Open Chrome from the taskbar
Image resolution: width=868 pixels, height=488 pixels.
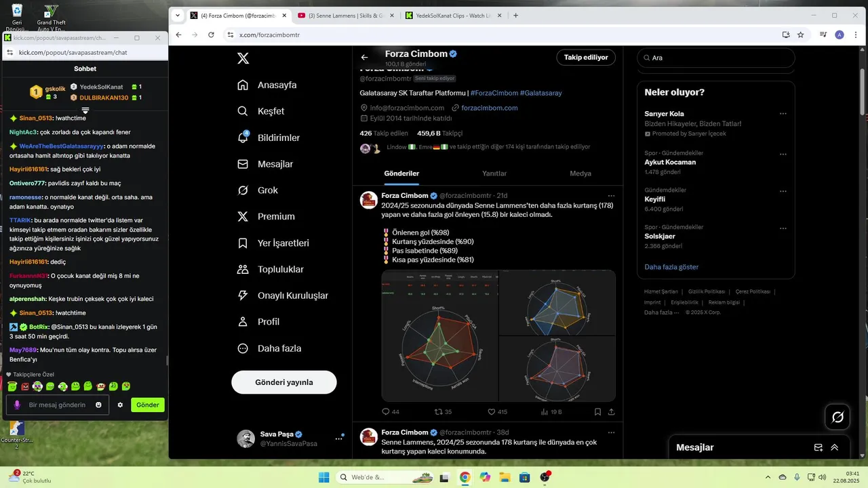(465, 477)
